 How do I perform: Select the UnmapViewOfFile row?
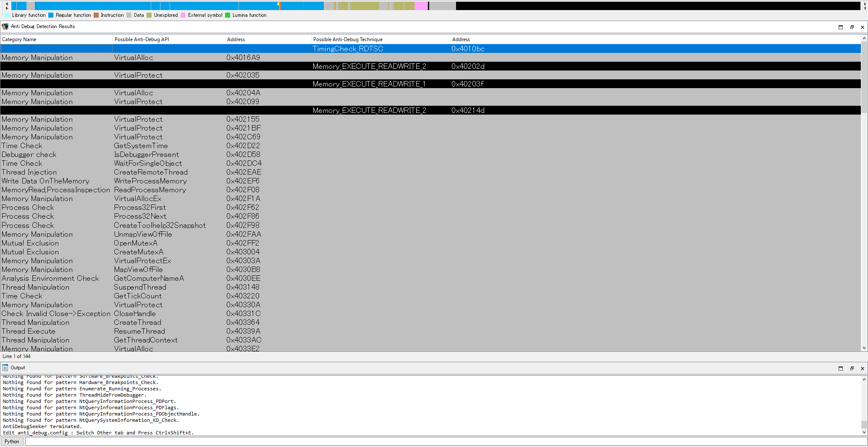click(x=430, y=234)
